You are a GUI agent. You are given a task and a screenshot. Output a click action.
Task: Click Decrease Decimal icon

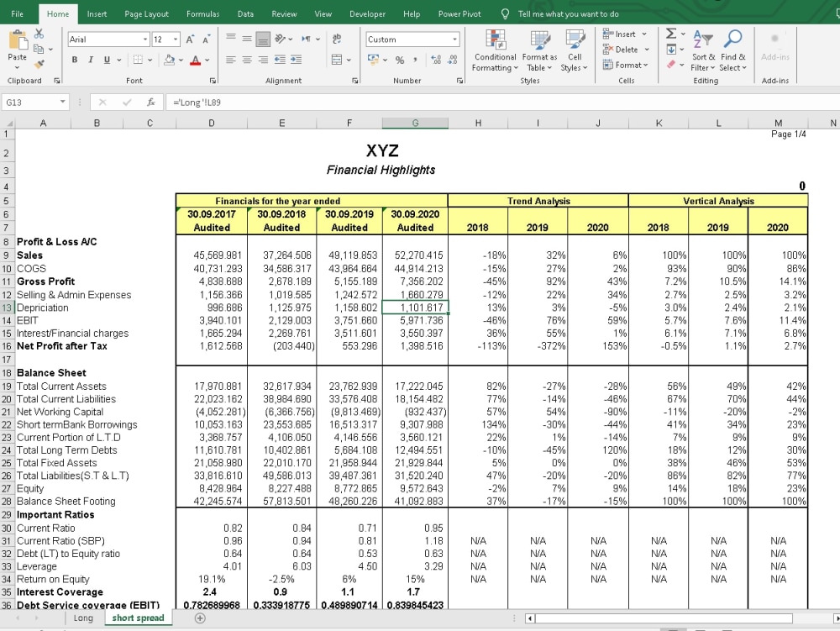[x=453, y=60]
